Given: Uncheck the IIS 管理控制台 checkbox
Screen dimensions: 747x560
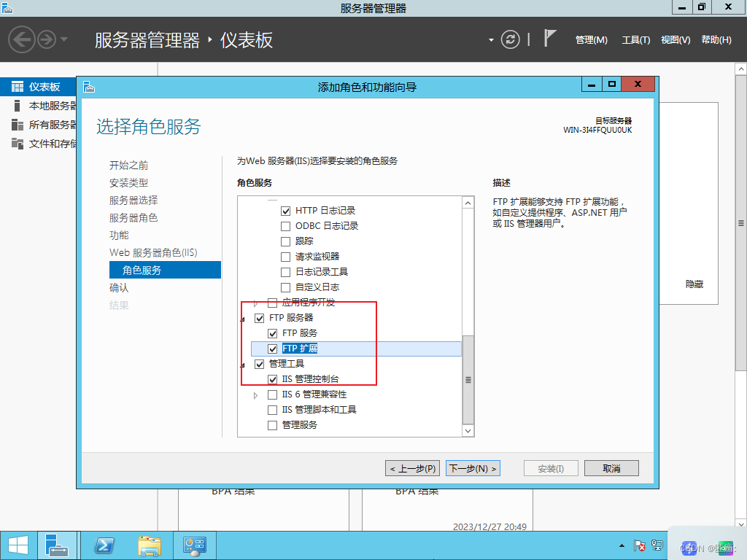Looking at the screenshot, I should [x=273, y=379].
